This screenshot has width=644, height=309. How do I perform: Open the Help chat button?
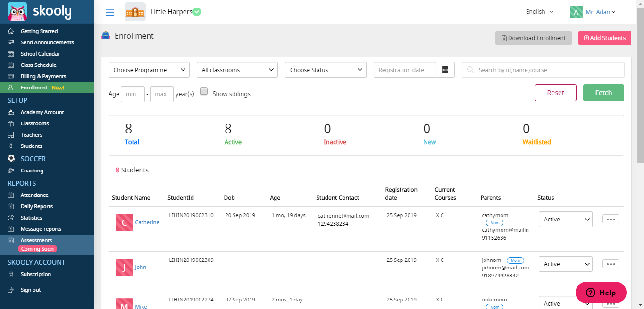(x=601, y=293)
